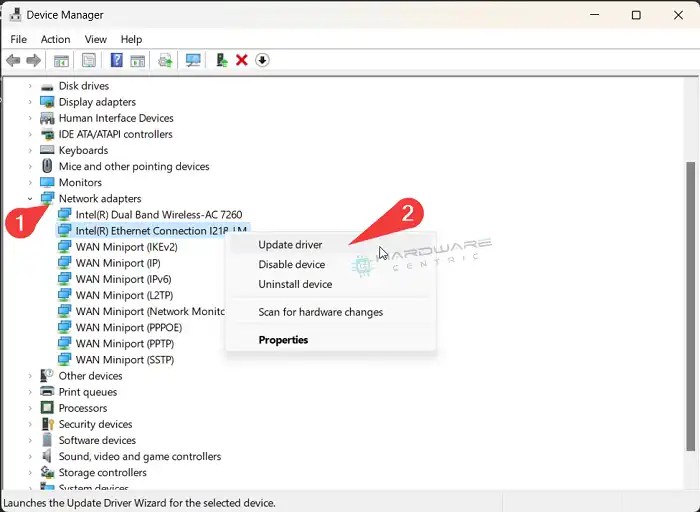Screen dimensions: 700x512
Task: Click the Print queues label
Action: tap(88, 392)
